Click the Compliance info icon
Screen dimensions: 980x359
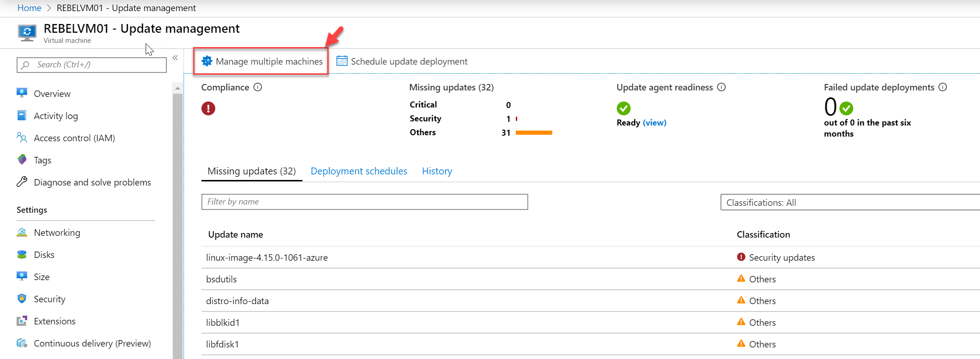(x=258, y=87)
